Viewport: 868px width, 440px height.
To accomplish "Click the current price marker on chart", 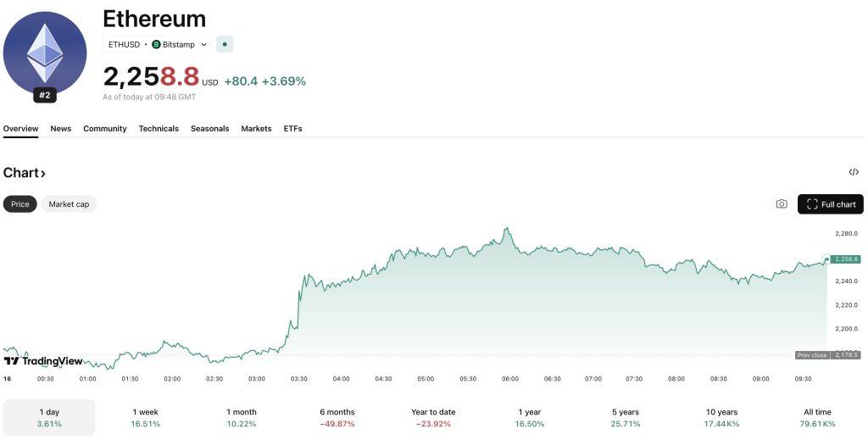I will click(x=846, y=259).
